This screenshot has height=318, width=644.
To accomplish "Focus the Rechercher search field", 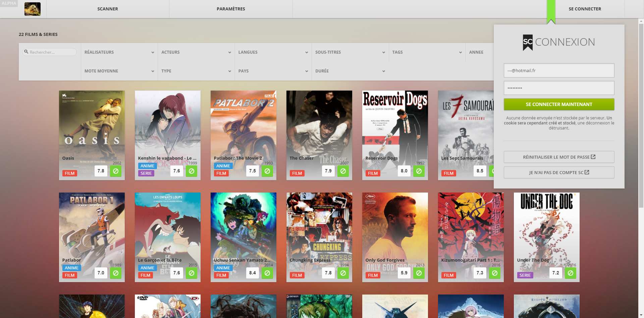I will point(52,52).
